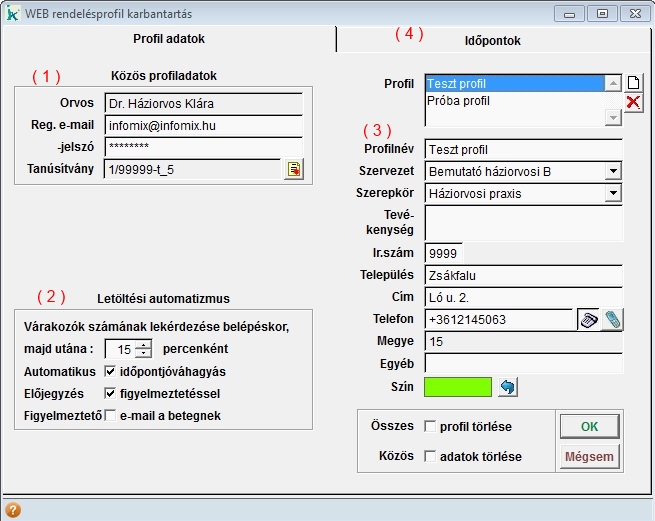The height and width of the screenshot is (521, 655).
Task: Open the Tanúsítvány certificate browse icon
Action: tap(293, 169)
